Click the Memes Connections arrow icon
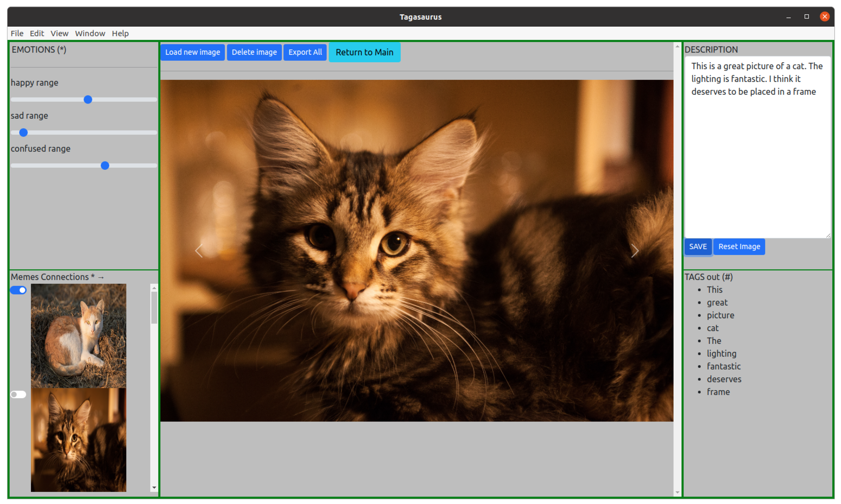This screenshot has width=841, height=504. point(101,277)
